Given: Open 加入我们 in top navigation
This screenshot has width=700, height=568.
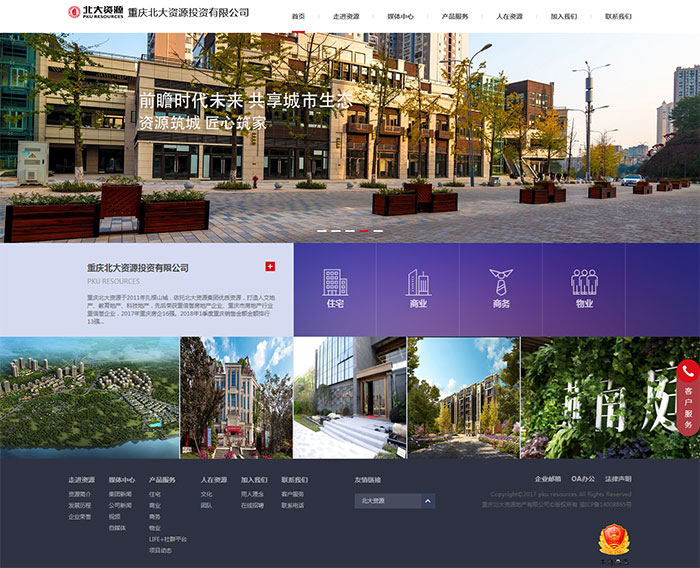Looking at the screenshot, I should point(564,17).
